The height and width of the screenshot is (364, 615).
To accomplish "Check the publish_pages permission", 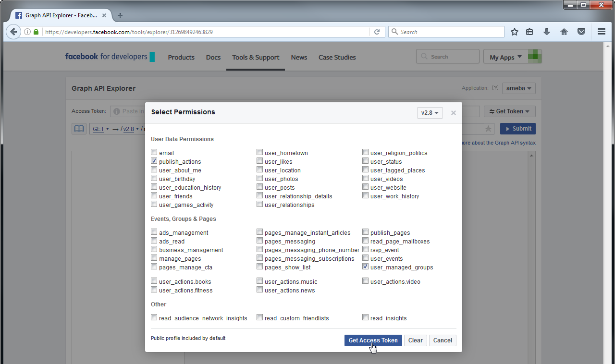I will [x=365, y=232].
